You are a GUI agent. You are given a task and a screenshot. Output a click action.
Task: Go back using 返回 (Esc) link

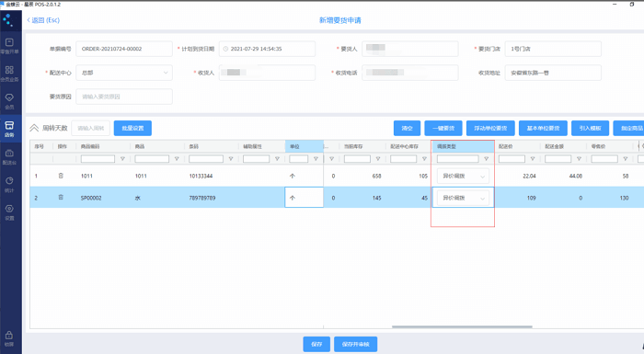43,20
